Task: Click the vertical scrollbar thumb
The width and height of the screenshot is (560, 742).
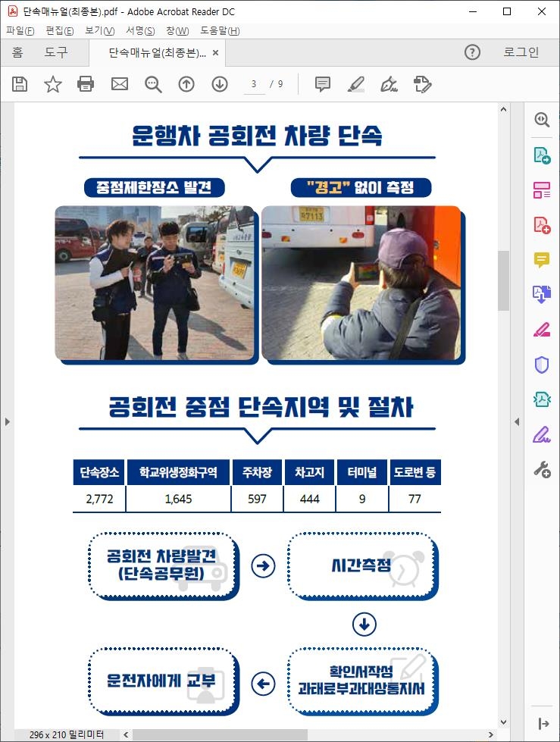Action: pos(503,280)
